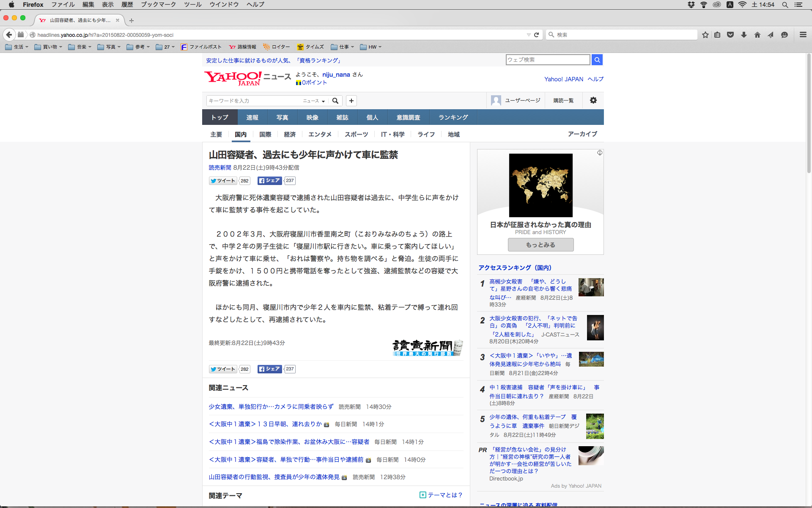Open the ブックマーク menu in menu bar
812x508 pixels.
(158, 5)
